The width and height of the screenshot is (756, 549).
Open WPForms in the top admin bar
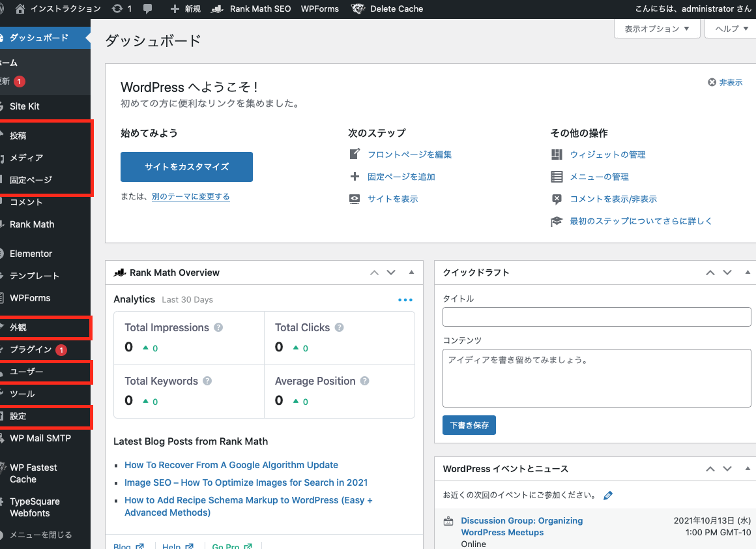point(319,8)
